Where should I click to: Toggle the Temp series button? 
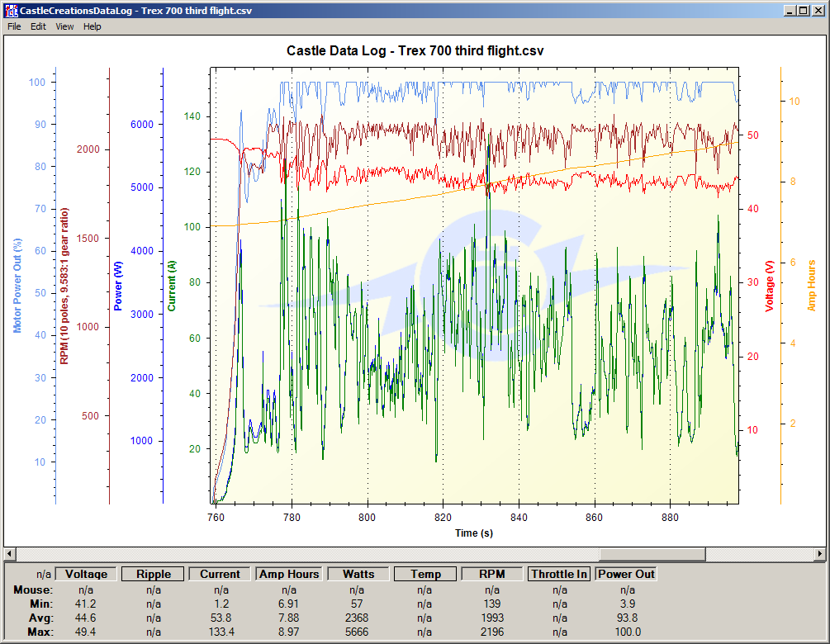click(425, 574)
